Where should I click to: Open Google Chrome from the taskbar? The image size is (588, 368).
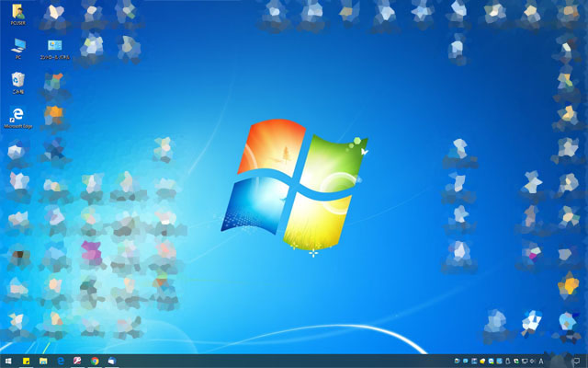[x=95, y=361]
